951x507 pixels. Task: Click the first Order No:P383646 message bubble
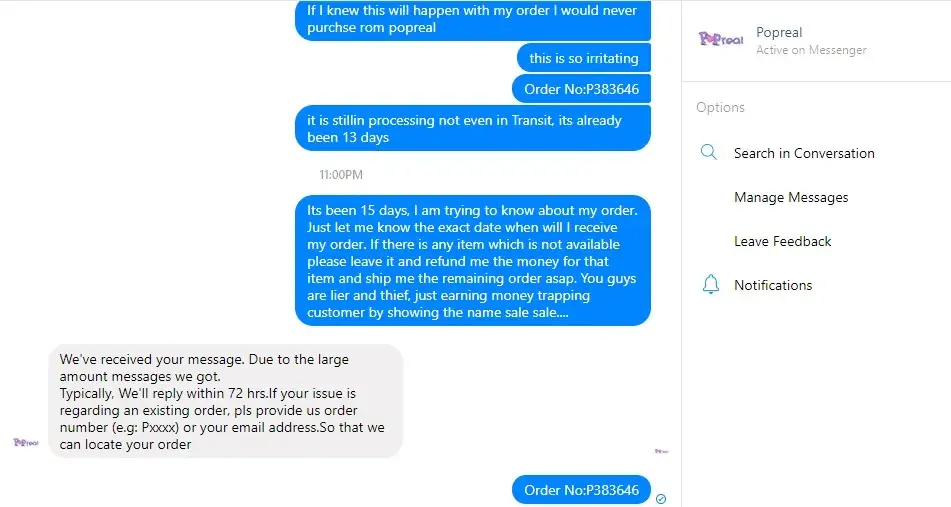(581, 89)
